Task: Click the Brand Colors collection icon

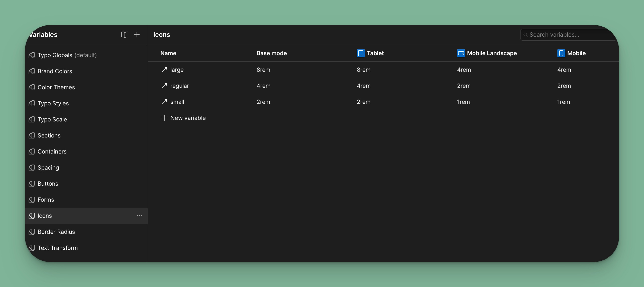Action: click(32, 71)
